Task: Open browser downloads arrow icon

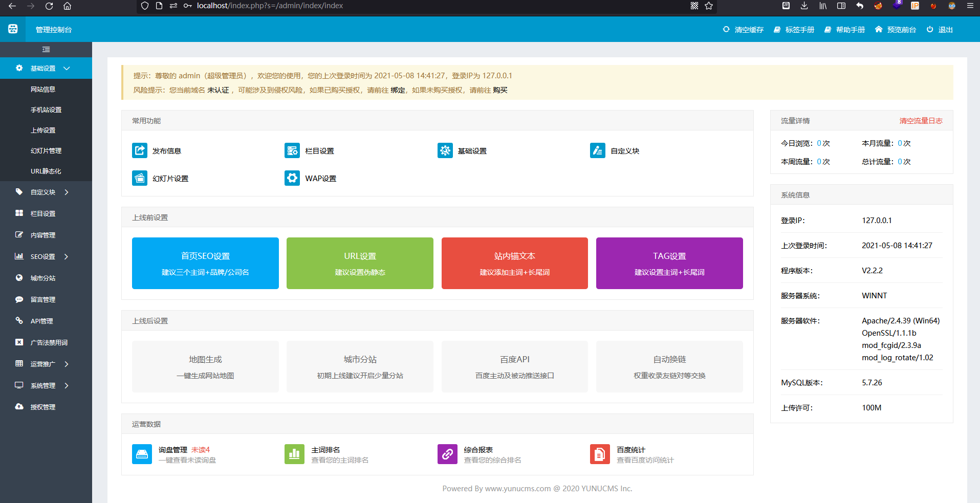Action: coord(804,6)
